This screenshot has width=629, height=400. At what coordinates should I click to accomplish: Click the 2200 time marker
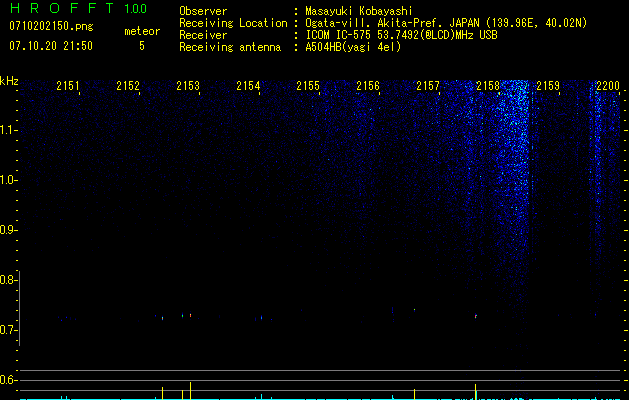[x=608, y=86]
